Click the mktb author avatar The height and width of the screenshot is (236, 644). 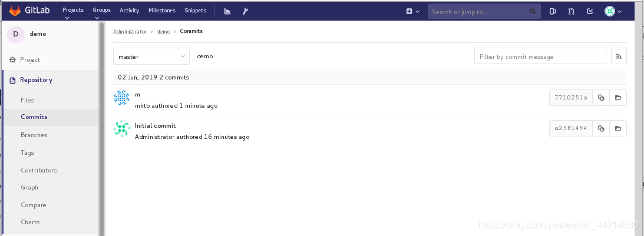121,98
